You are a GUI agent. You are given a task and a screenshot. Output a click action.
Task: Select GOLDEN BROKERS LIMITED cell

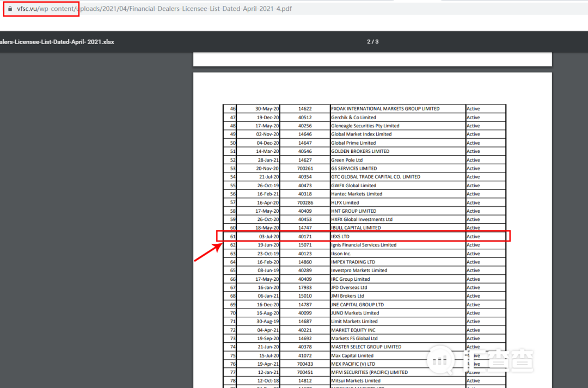398,151
